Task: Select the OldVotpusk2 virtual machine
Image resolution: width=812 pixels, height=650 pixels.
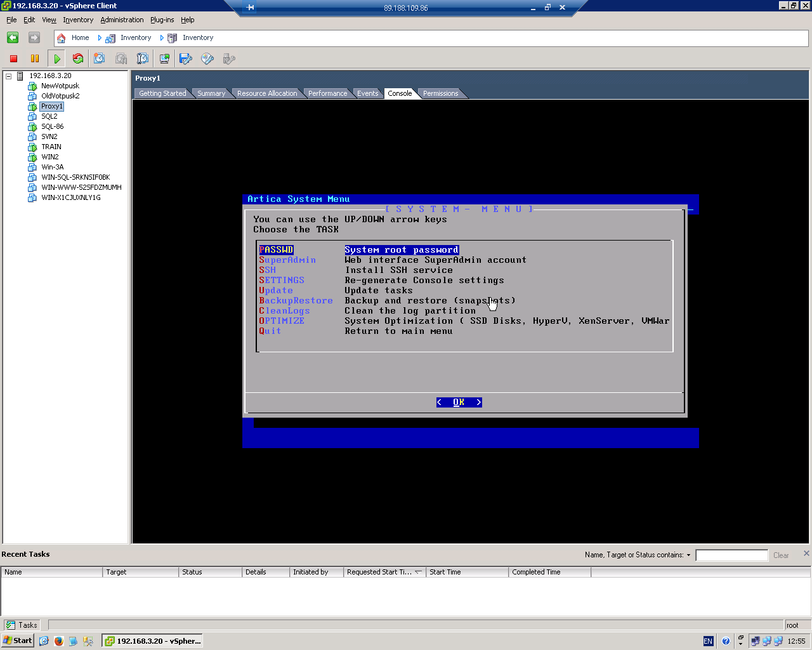Action: pos(60,96)
